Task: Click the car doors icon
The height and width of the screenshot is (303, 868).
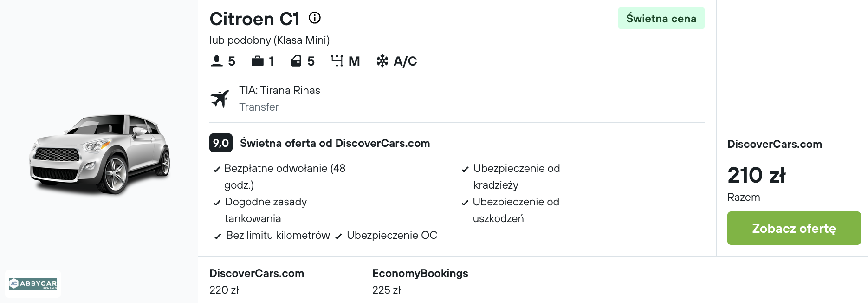Action: (x=296, y=61)
